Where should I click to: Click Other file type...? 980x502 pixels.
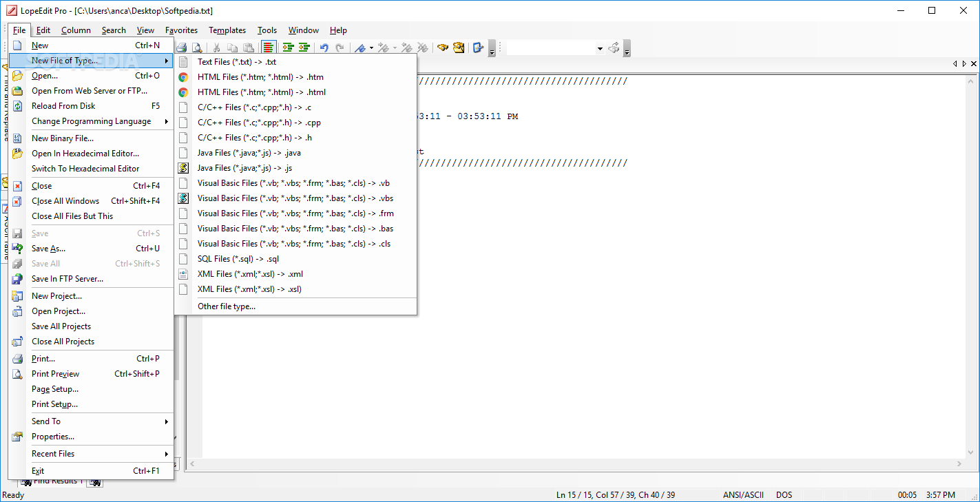[296, 306]
